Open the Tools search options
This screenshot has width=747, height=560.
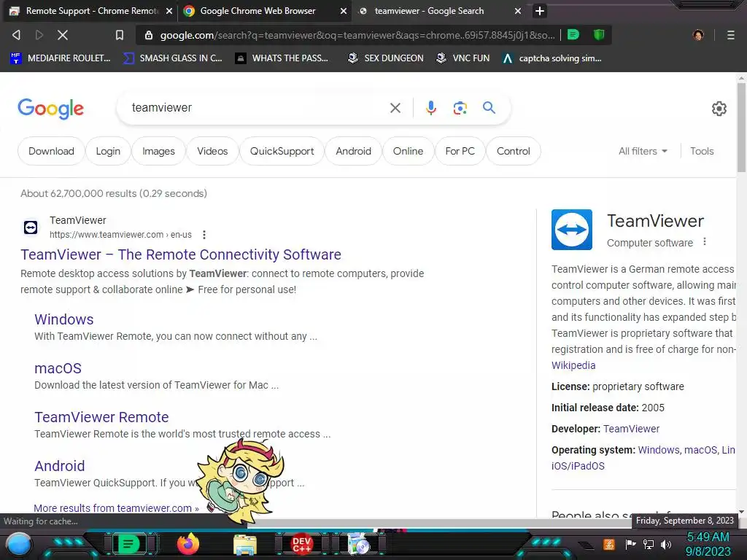click(702, 151)
